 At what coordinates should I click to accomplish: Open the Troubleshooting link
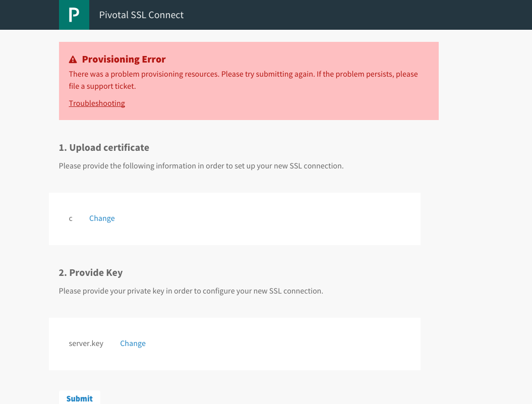97,103
